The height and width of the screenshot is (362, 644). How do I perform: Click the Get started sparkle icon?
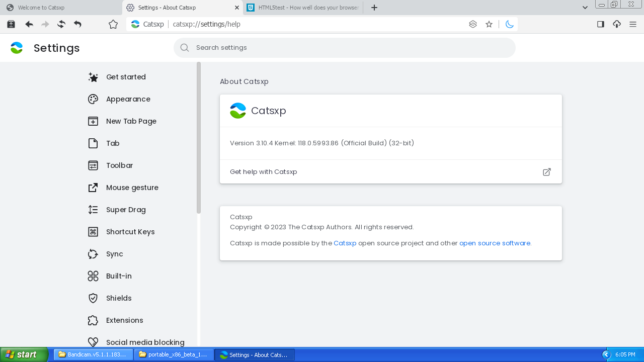(93, 77)
